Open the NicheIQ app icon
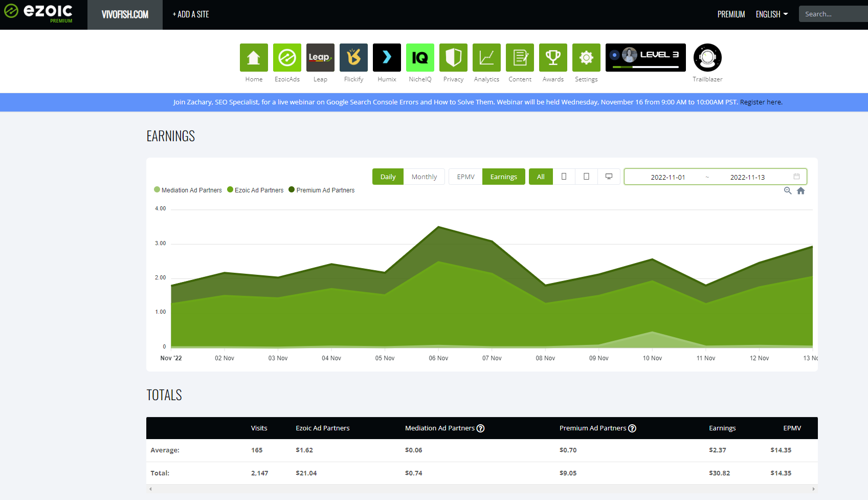Viewport: 868px width, 500px height. (x=420, y=57)
